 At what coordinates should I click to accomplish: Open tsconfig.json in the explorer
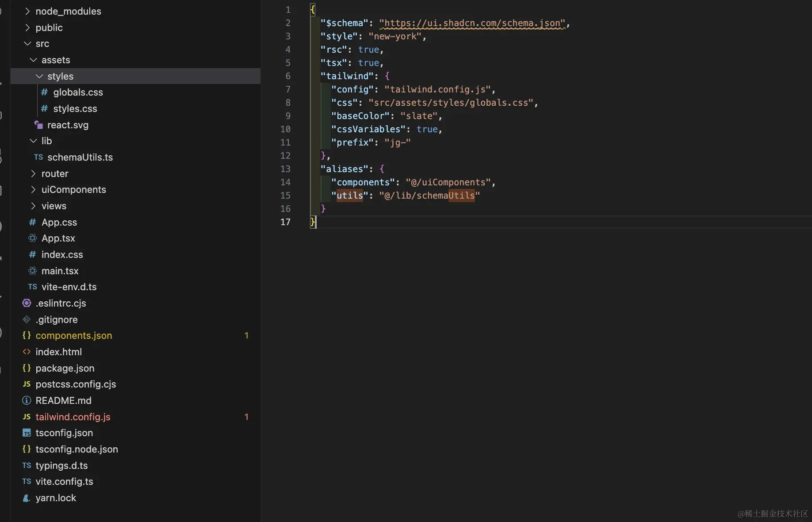coord(65,433)
